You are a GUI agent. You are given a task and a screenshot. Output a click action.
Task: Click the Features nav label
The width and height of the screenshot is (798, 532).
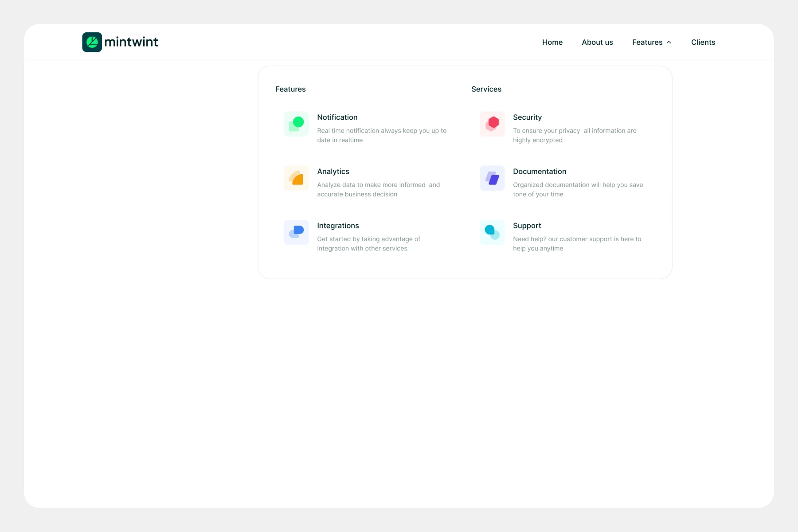(x=647, y=42)
